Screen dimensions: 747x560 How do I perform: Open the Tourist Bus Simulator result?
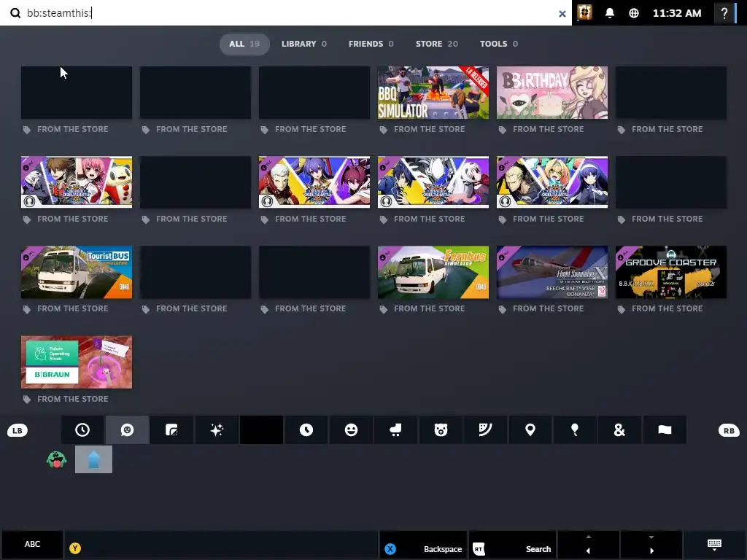(77, 273)
